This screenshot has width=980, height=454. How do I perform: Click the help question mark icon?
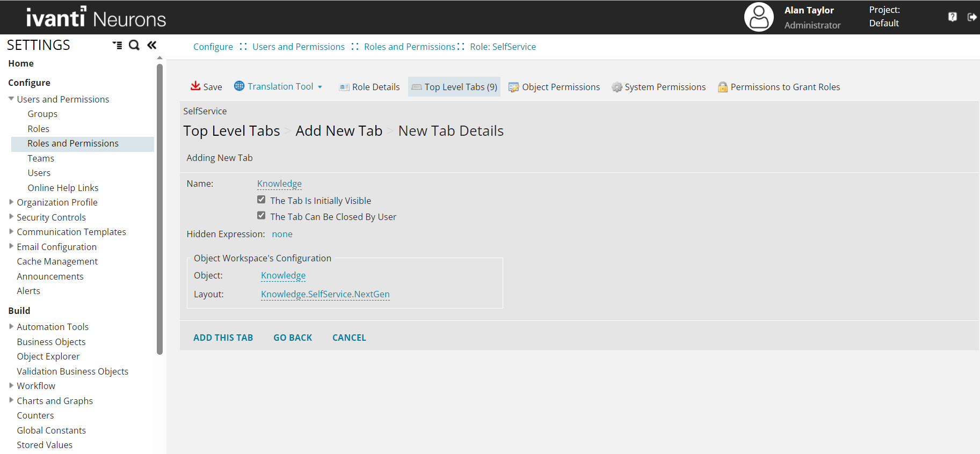(952, 17)
